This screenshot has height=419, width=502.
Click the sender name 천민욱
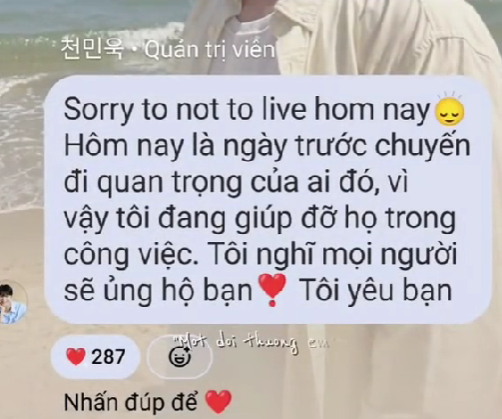92,50
